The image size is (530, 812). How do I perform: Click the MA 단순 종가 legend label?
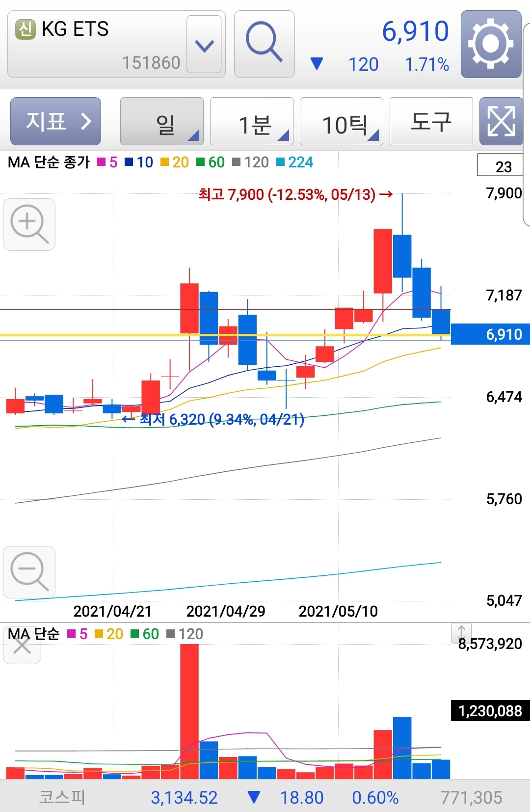tap(49, 162)
